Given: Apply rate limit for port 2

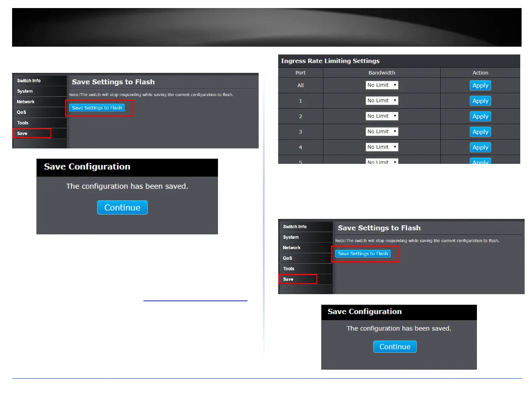Looking at the screenshot, I should pos(480,117).
